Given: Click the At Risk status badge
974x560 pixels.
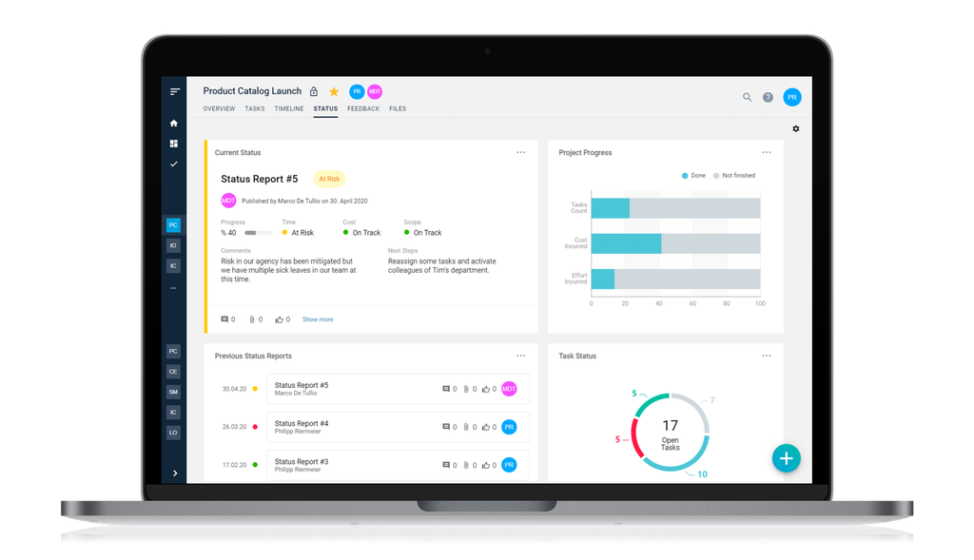Looking at the screenshot, I should coord(329,179).
